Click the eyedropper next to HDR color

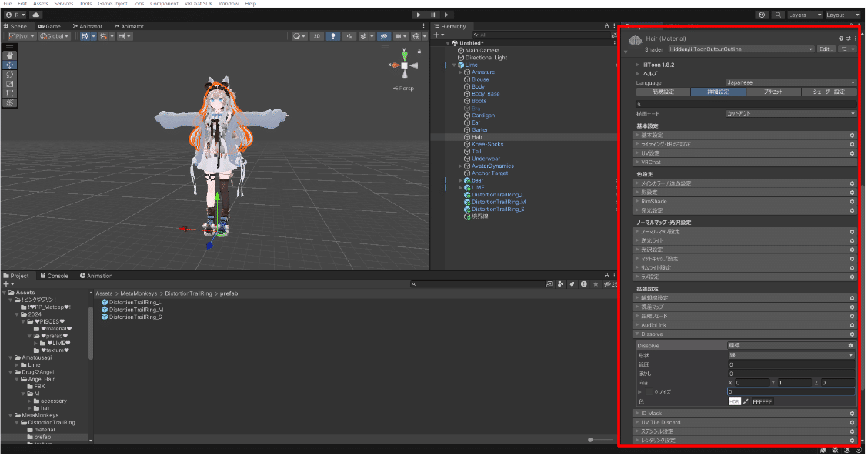point(746,402)
